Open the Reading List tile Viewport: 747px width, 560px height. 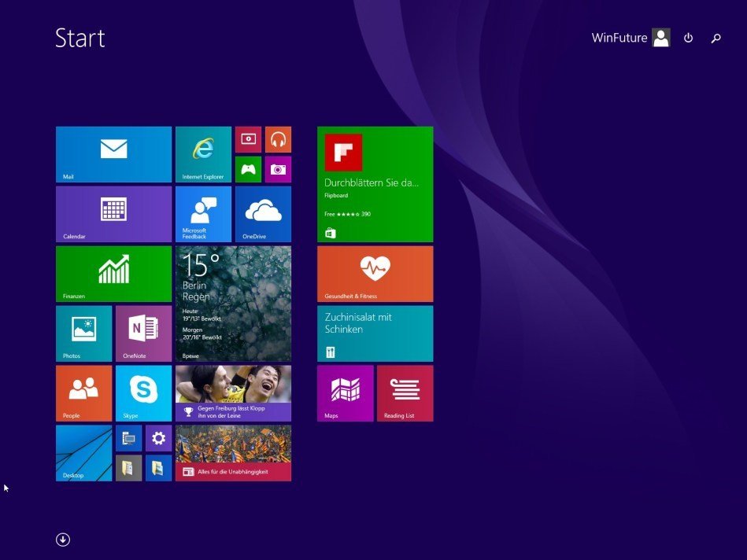[405, 393]
